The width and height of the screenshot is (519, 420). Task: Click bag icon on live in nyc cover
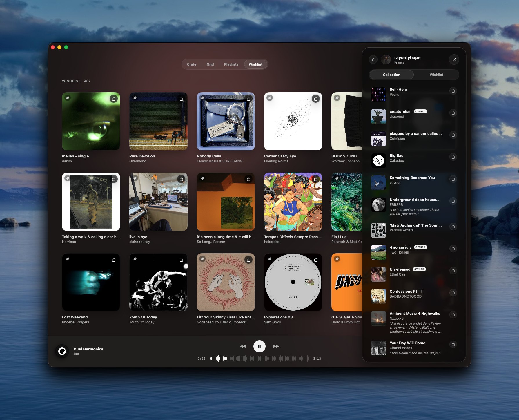[x=181, y=179]
